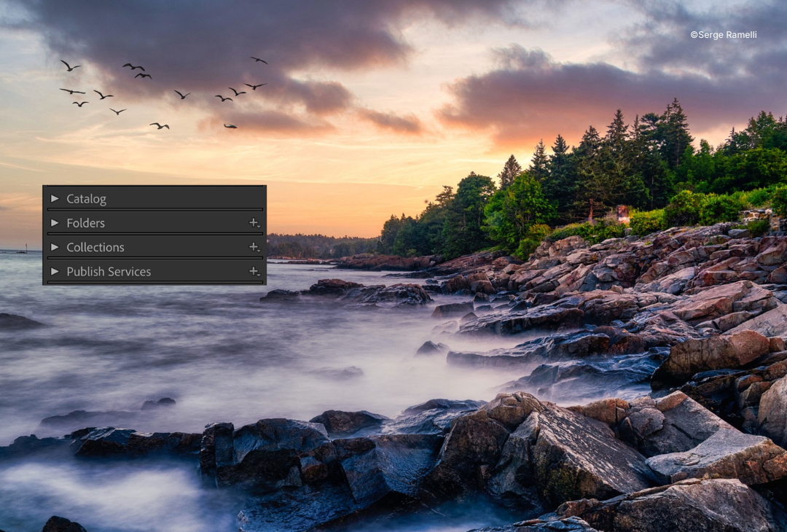Viewport: 787px width, 532px height.
Task: Toggle open the Publish Services panel
Action: (x=56, y=271)
